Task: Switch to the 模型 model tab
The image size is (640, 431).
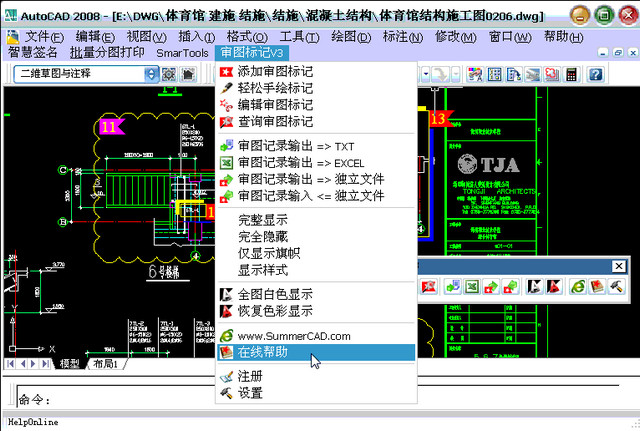Action: pyautogui.click(x=69, y=364)
